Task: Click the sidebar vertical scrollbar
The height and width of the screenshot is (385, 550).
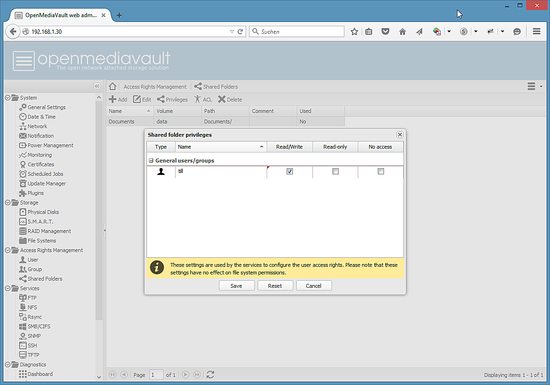Action: (x=99, y=210)
